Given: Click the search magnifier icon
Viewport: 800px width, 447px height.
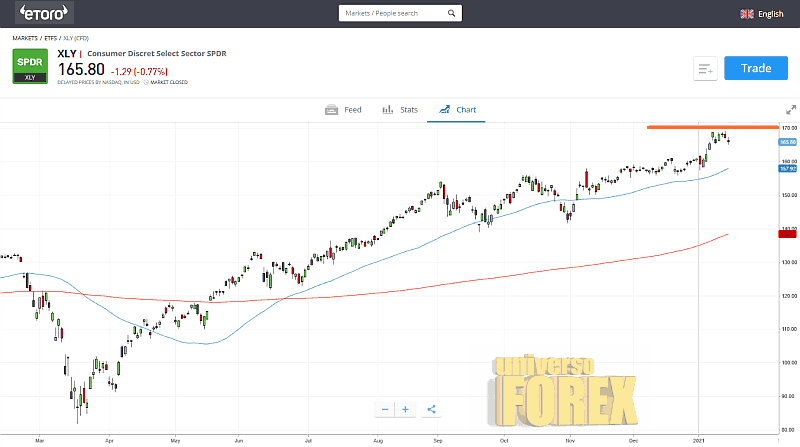Looking at the screenshot, I should click(451, 14).
